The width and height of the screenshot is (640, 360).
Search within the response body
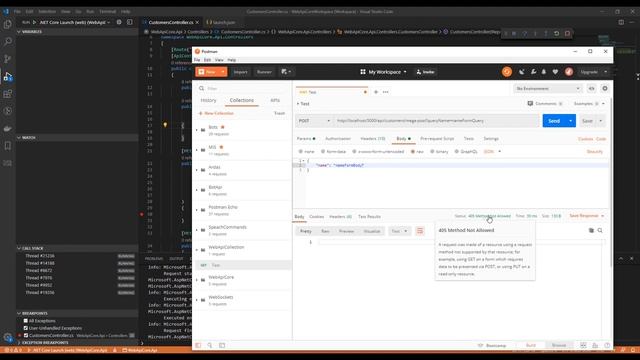[x=600, y=231]
